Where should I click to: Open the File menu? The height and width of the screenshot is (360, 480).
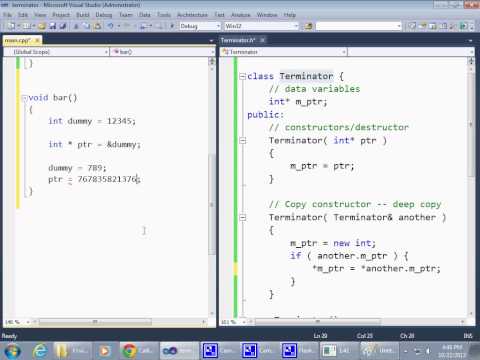pyautogui.click(x=7, y=15)
